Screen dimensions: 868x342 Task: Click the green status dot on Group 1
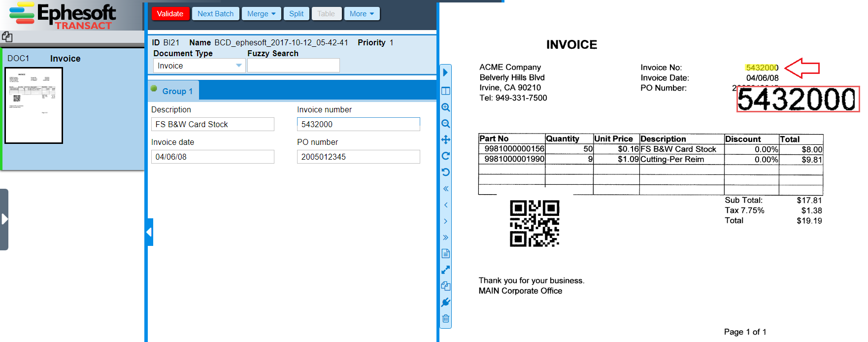click(x=154, y=89)
